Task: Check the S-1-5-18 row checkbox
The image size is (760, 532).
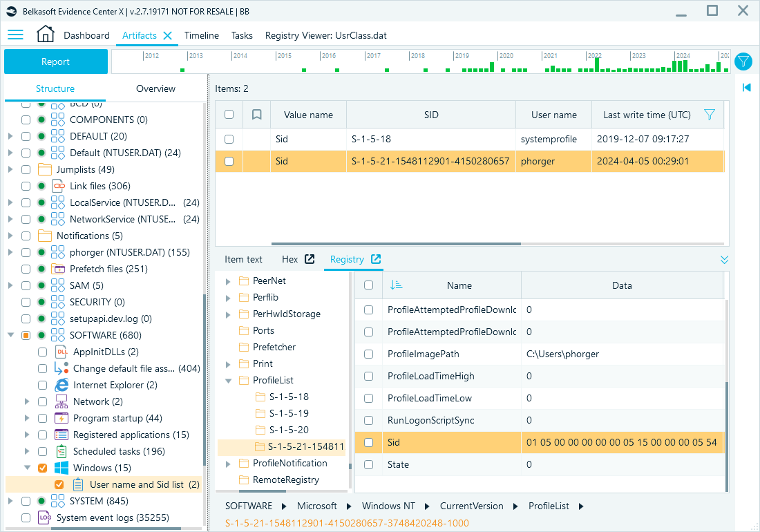Action: point(229,139)
